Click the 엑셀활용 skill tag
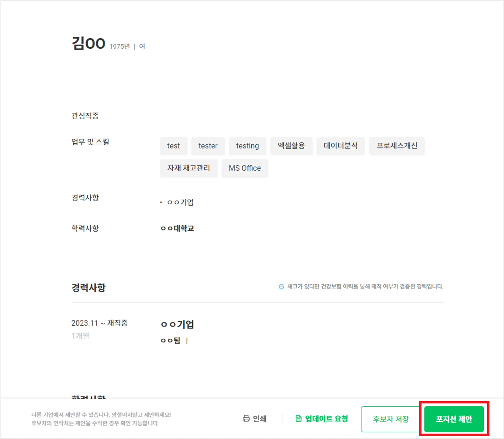 [291, 146]
